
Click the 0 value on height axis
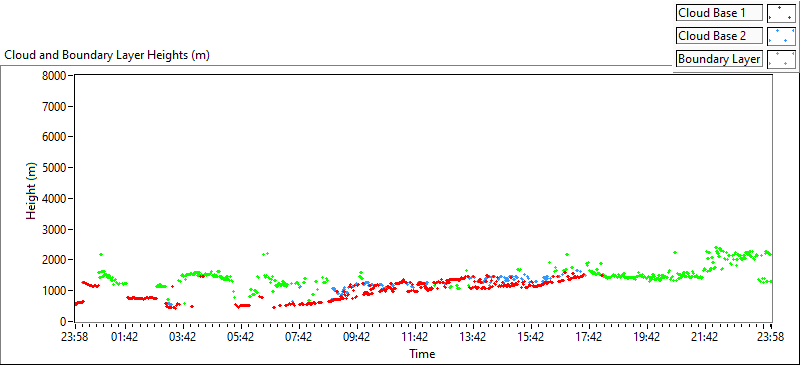(65, 322)
